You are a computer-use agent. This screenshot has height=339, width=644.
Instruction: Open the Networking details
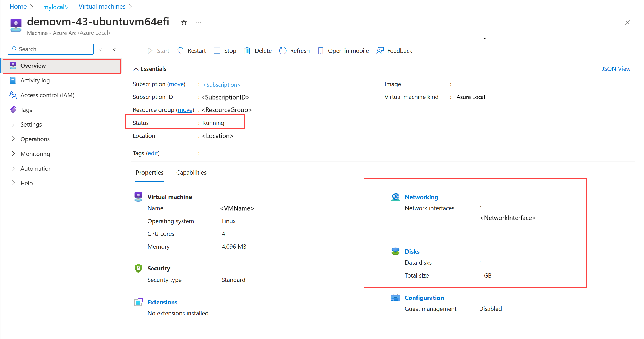[x=421, y=197]
